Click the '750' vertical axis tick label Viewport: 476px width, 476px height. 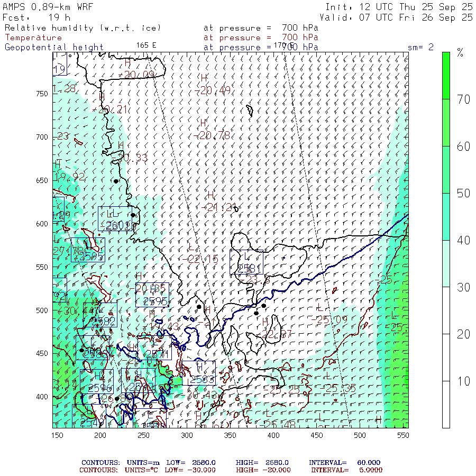pos(42,94)
